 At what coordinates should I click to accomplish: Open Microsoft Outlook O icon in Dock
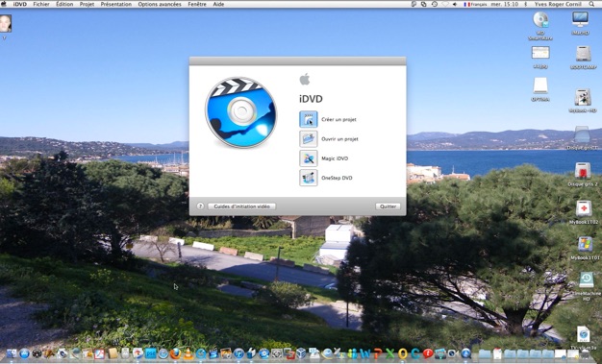402,353
